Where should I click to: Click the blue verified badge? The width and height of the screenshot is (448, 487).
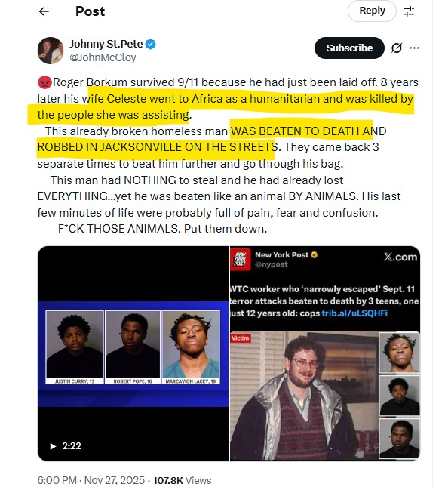pyautogui.click(x=151, y=44)
